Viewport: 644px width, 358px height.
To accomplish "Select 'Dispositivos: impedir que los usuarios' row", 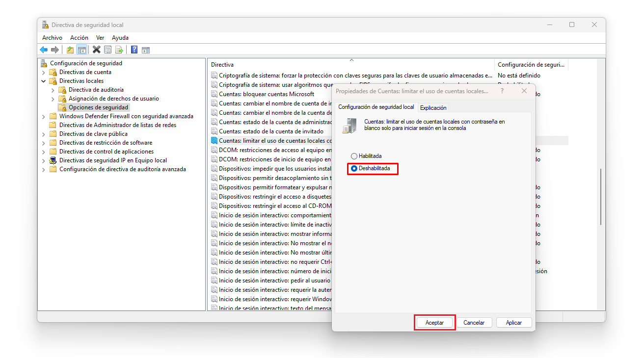I will tap(271, 169).
